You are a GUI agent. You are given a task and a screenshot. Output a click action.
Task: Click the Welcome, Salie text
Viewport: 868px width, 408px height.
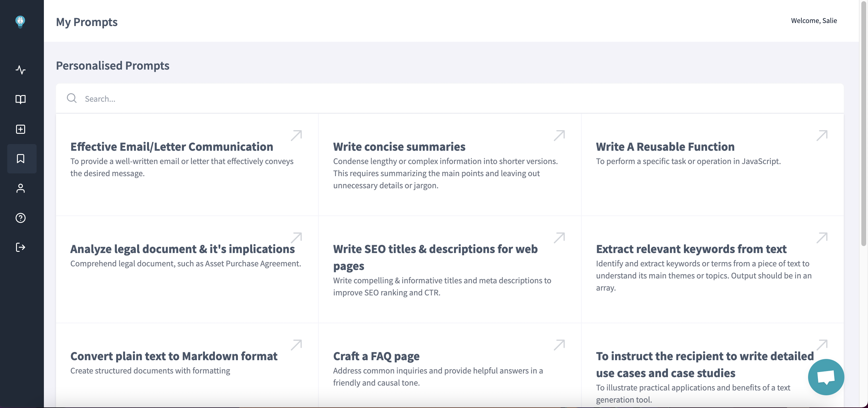(x=814, y=21)
